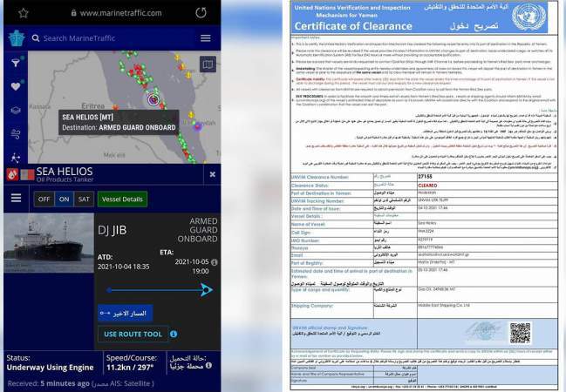The image size is (566, 392).
Task: View the SEA HELIOS ship photo
Action: pos(49,243)
